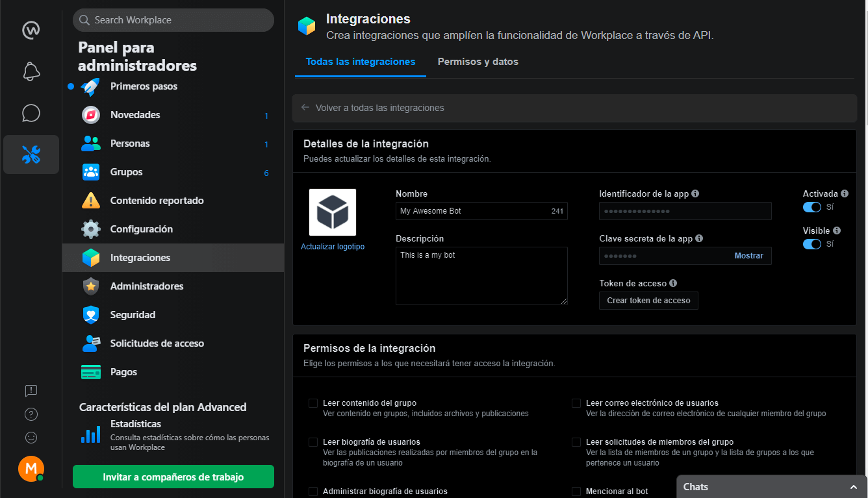Expand the Chats panel chevron

click(854, 487)
